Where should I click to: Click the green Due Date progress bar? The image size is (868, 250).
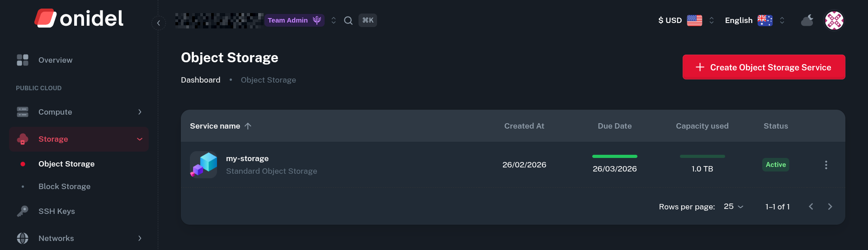pos(614,157)
